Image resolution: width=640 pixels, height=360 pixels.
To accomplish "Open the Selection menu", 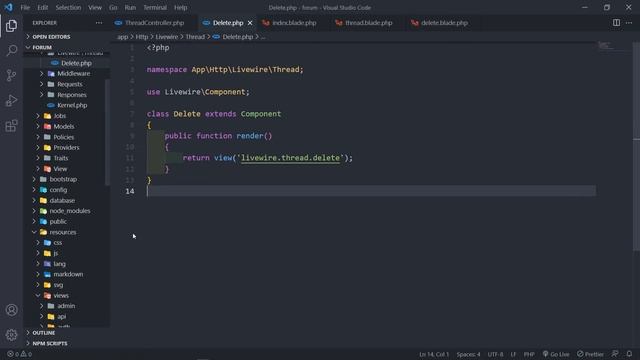I will point(68,7).
